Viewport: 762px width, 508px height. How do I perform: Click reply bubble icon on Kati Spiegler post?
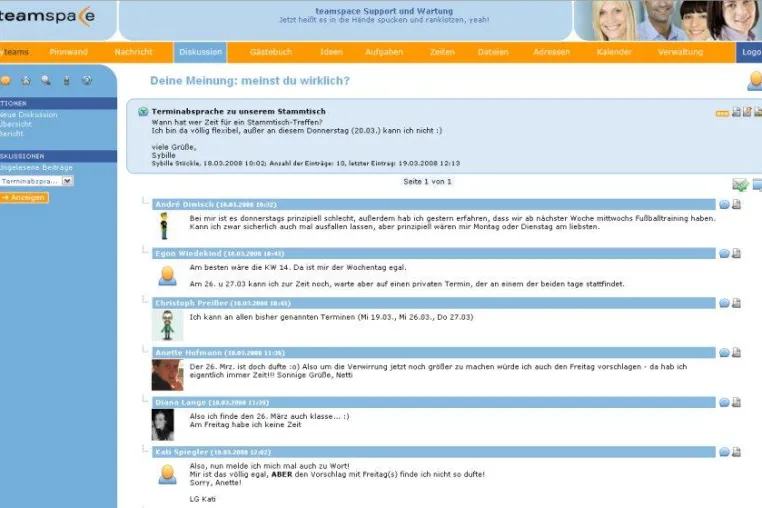pyautogui.click(x=724, y=452)
